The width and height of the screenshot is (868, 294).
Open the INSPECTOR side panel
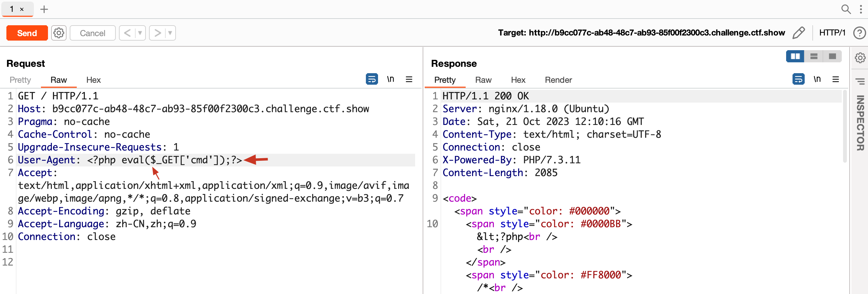point(860,123)
